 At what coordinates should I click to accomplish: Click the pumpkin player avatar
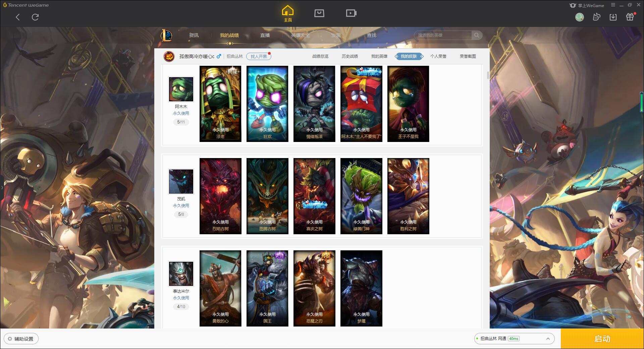pos(169,56)
